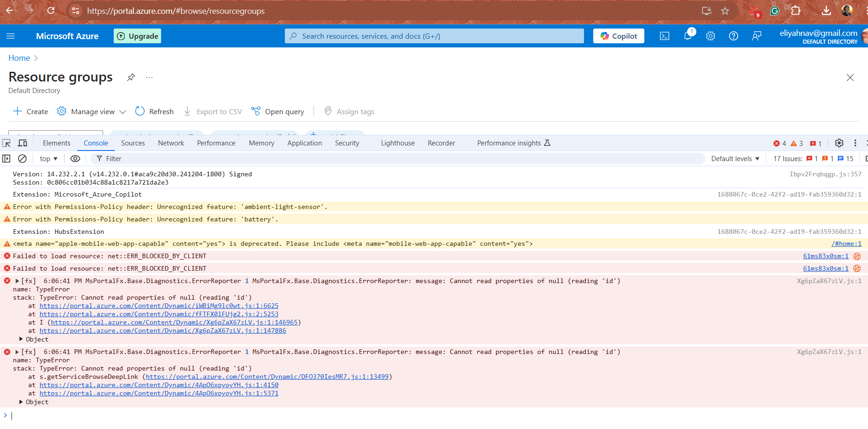This screenshot has height=429, width=868.
Task: Click the Azure search resources box
Action: pyautogui.click(x=434, y=36)
